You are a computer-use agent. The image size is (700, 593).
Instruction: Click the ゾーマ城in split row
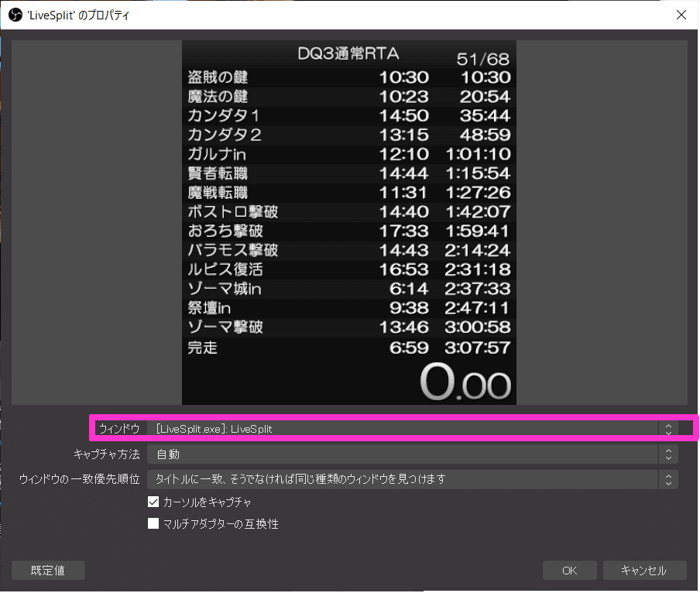tap(349, 289)
